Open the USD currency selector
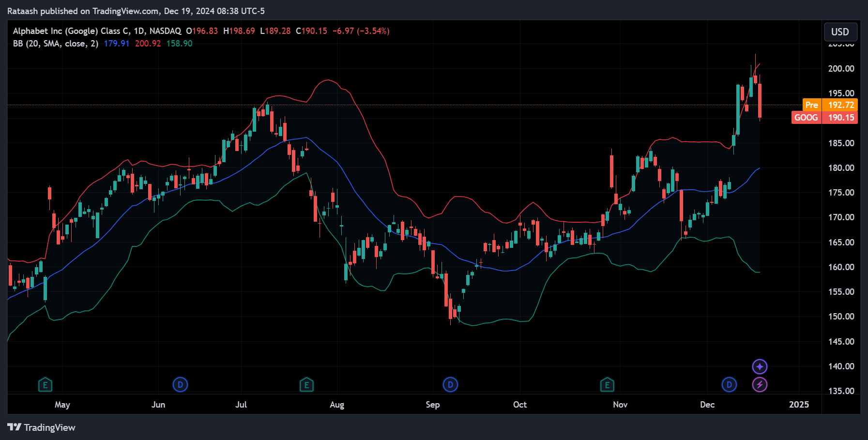This screenshot has height=440, width=868. click(x=840, y=32)
